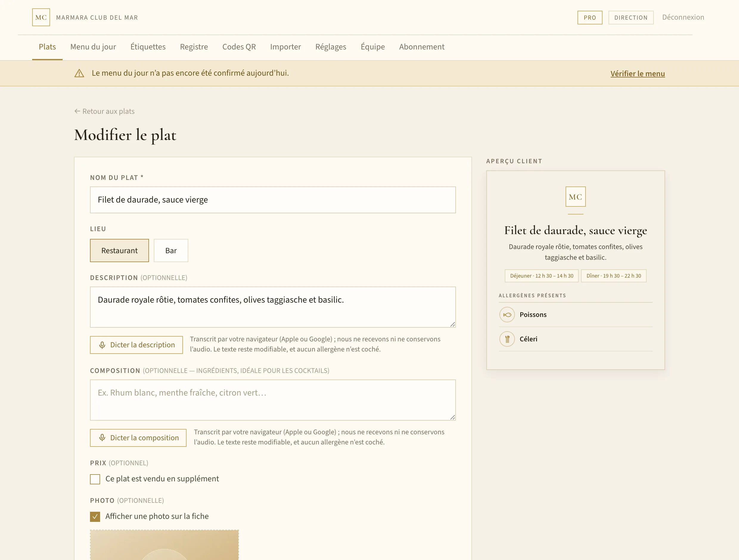Check 'Ce plat est vendu en supplément'
Screen dimensions: 739x560
[95, 479]
